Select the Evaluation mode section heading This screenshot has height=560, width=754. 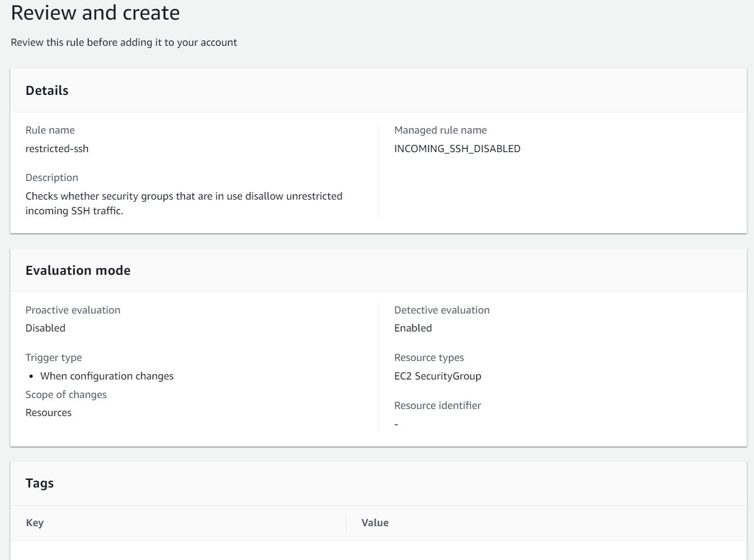point(78,270)
